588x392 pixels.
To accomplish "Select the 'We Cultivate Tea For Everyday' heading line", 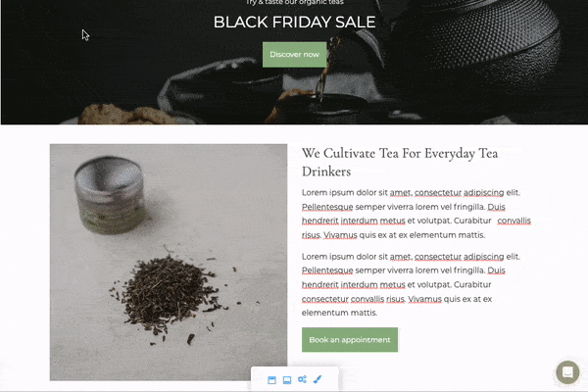I will (400, 154).
